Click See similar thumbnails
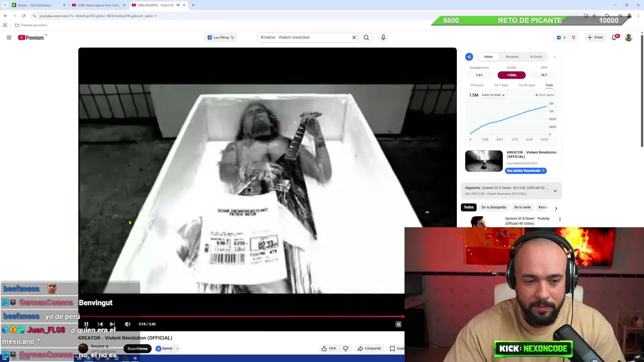The height and width of the screenshot is (362, 644). 526,171
